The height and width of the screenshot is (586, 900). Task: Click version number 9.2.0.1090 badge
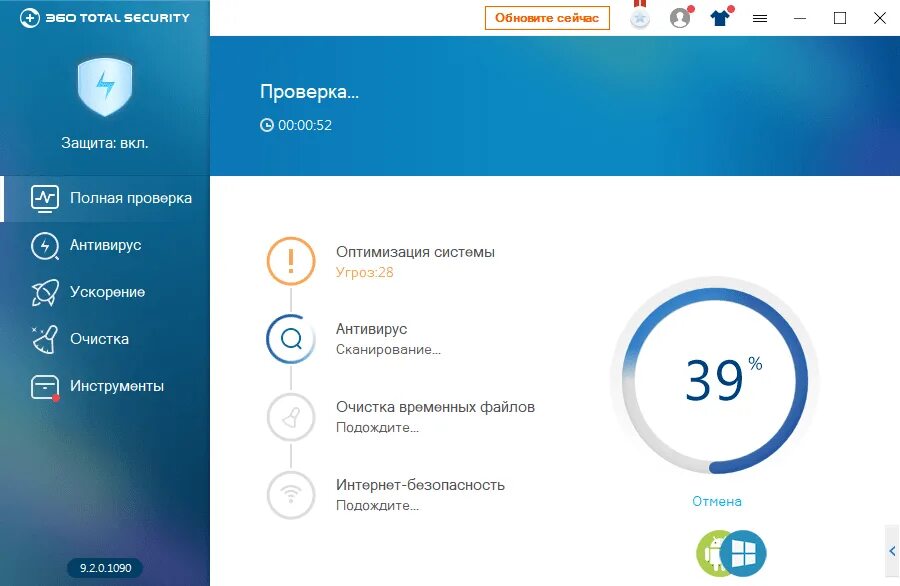105,568
